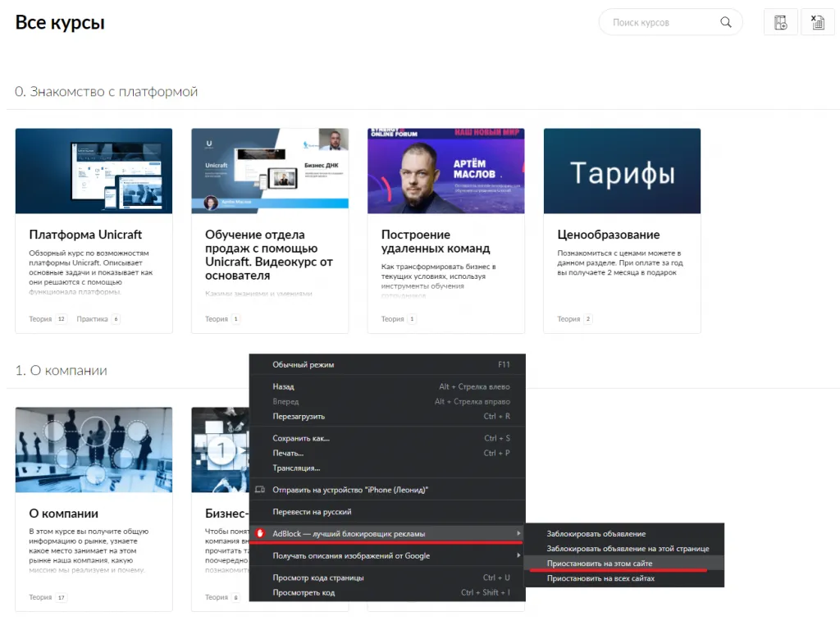Click the AdBlock red hand icon

260,533
